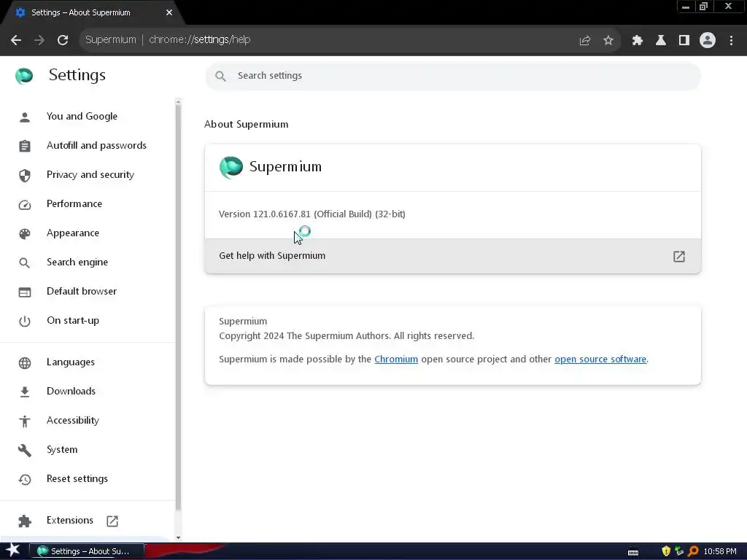Image resolution: width=747 pixels, height=560 pixels.
Task: Click the yellow shield tray icon
Action: click(666, 551)
